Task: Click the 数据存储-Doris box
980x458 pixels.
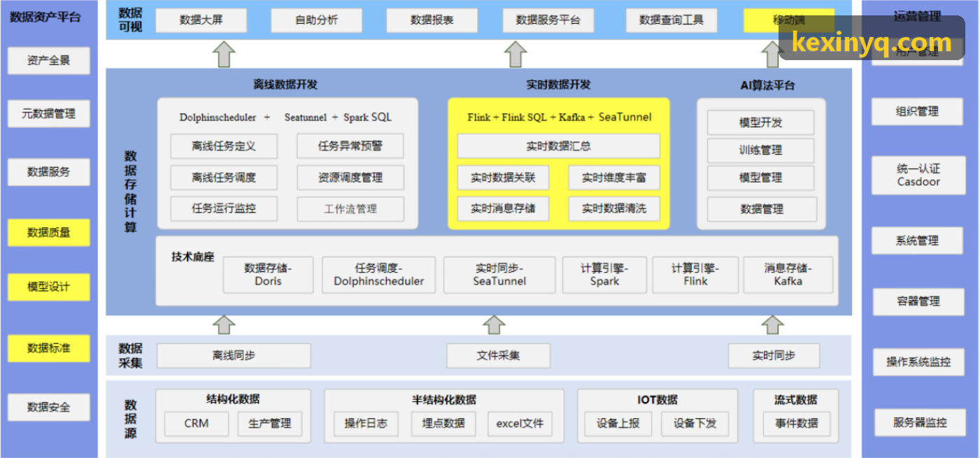Action: click(269, 275)
